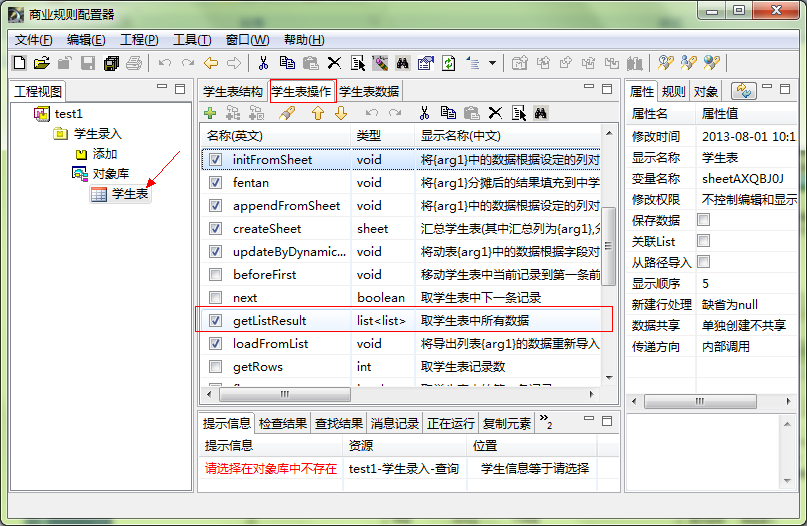Open the toolbar dropdown arrow next to indent icon

click(x=493, y=63)
